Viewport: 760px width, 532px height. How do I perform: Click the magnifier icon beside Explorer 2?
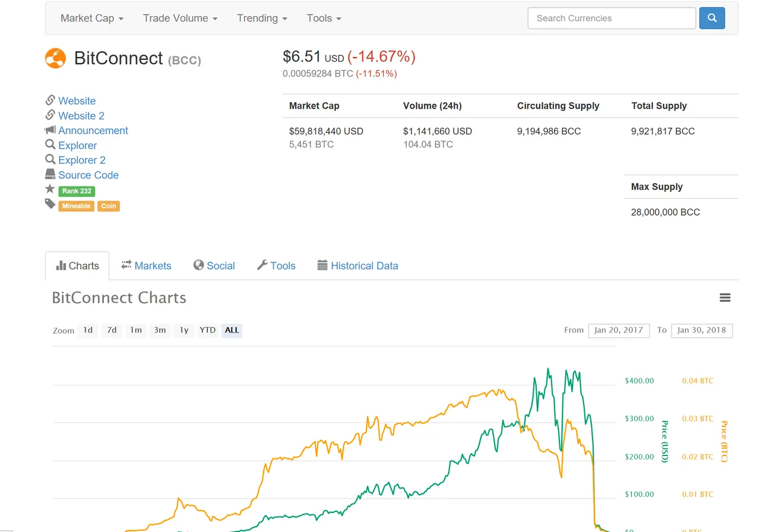pyautogui.click(x=50, y=159)
